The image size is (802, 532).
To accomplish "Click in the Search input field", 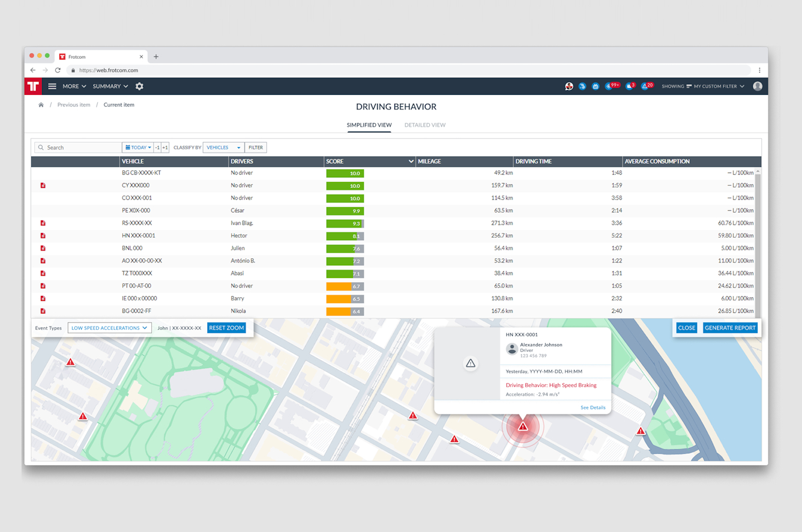I will pos(82,148).
